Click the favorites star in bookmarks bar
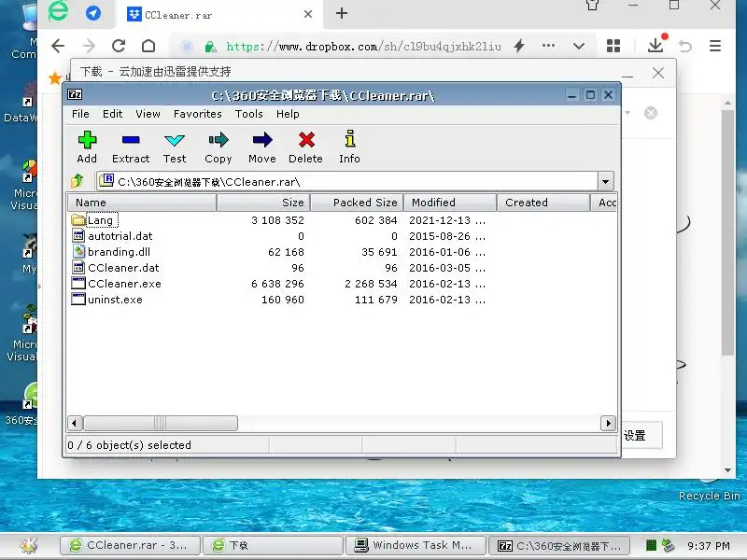The height and width of the screenshot is (560, 747). click(x=55, y=77)
